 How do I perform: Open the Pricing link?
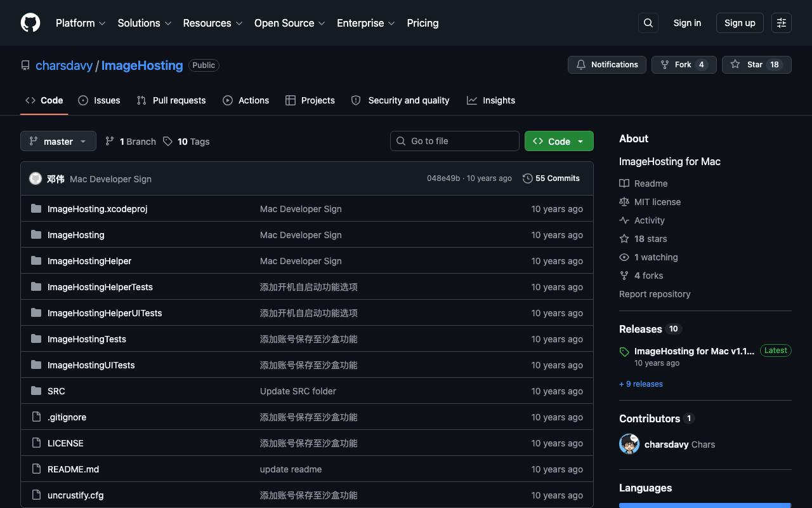pyautogui.click(x=422, y=23)
